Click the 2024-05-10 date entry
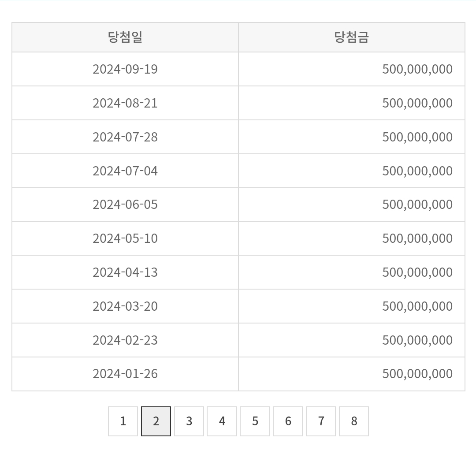 [125, 238]
